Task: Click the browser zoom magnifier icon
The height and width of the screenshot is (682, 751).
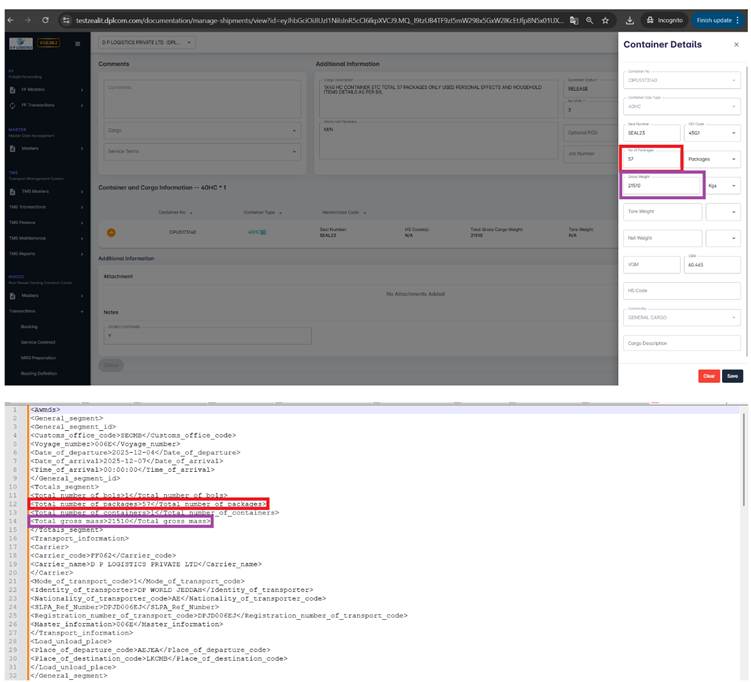Action: pyautogui.click(x=589, y=20)
